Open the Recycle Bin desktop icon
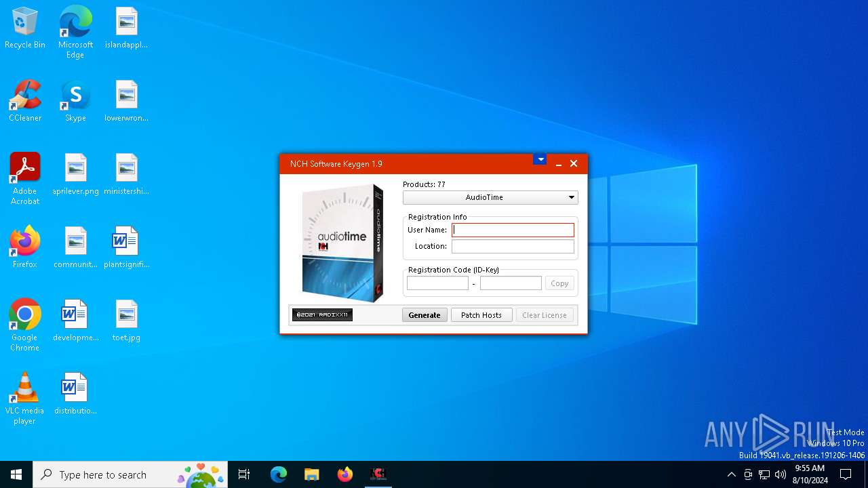 [x=25, y=28]
